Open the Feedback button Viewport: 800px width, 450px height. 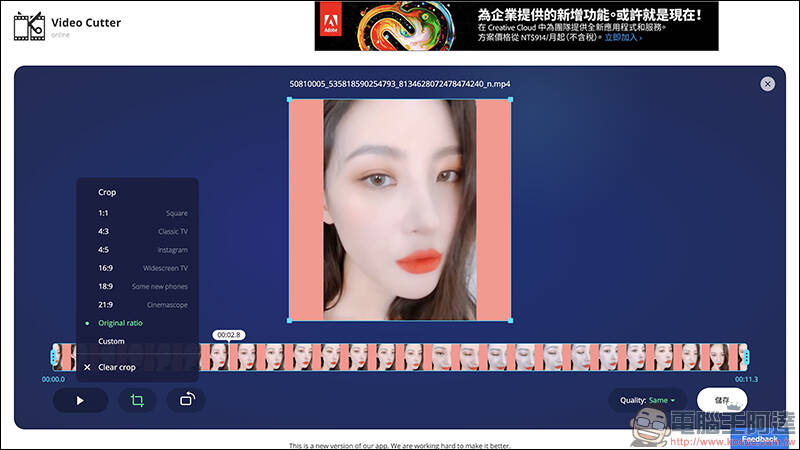tap(759, 439)
